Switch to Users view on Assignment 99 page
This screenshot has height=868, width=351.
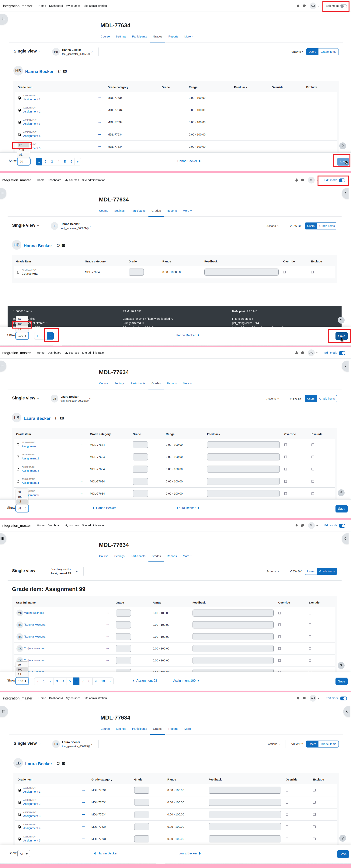click(311, 571)
